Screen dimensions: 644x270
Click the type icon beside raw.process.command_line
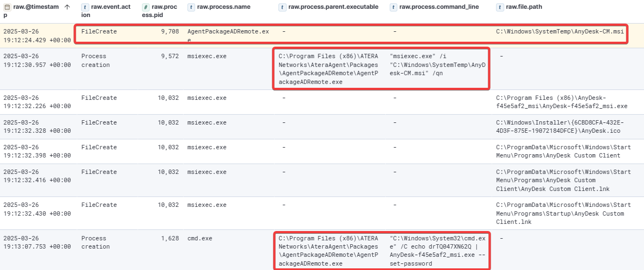[x=394, y=7]
